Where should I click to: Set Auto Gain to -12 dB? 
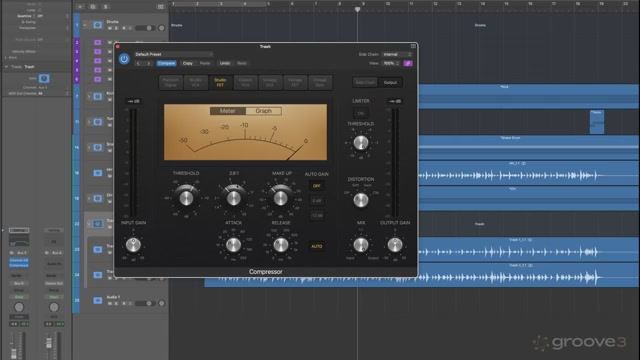coord(317,216)
